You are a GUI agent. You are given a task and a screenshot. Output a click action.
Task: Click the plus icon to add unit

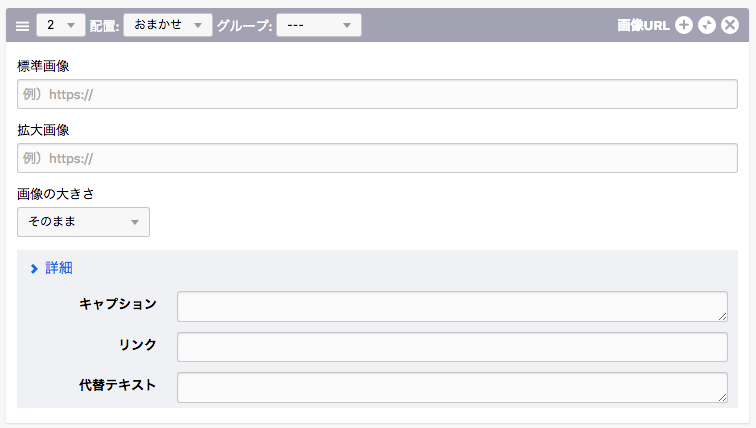pyautogui.click(x=684, y=26)
